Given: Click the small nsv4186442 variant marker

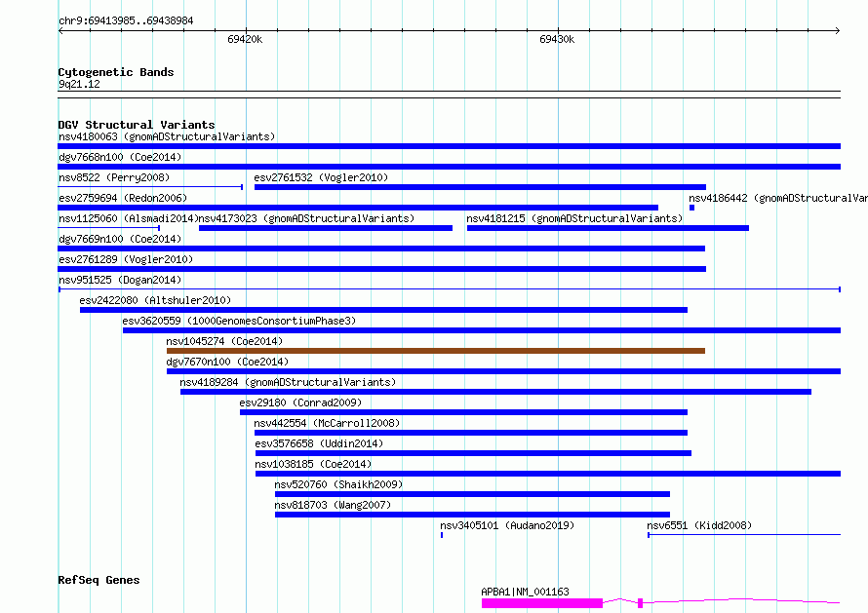Looking at the screenshot, I should click(x=692, y=208).
